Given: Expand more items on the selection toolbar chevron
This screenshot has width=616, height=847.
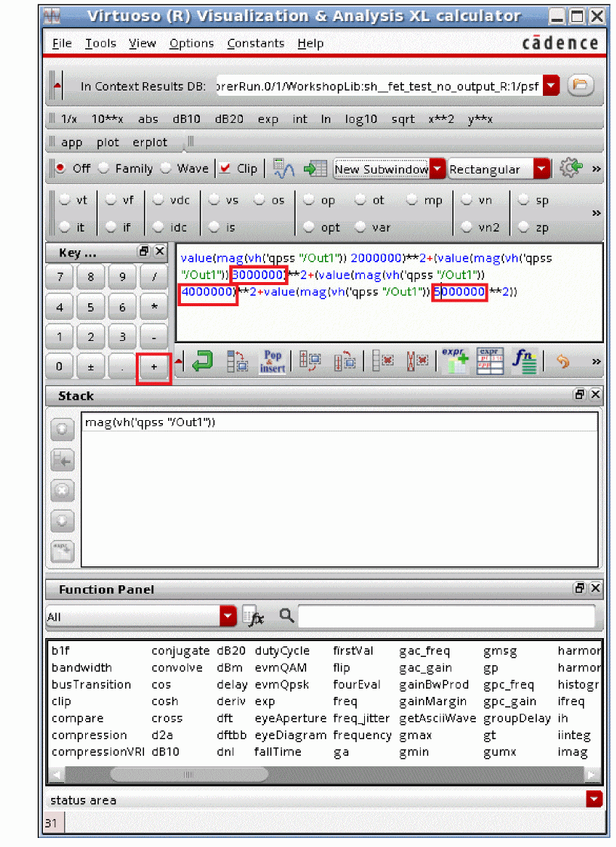Looking at the screenshot, I should coord(596,213).
